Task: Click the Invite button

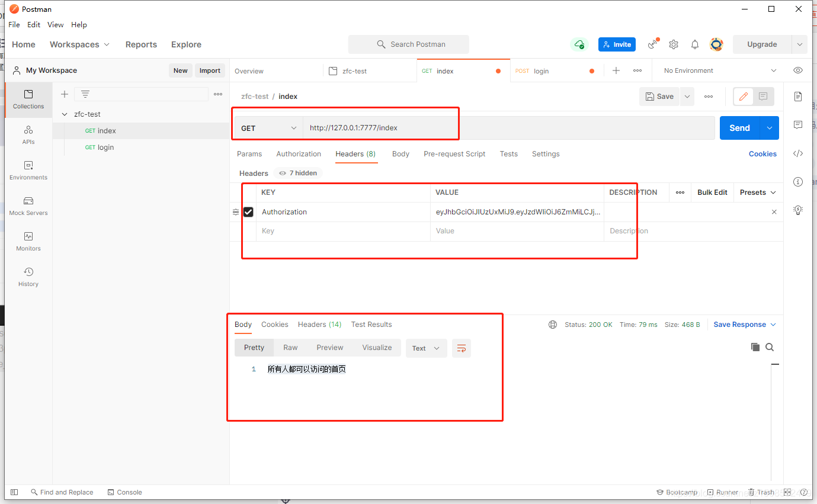Action: click(617, 44)
